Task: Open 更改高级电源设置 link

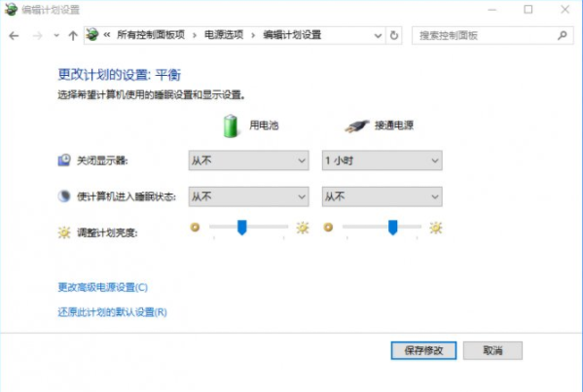Action: point(102,287)
